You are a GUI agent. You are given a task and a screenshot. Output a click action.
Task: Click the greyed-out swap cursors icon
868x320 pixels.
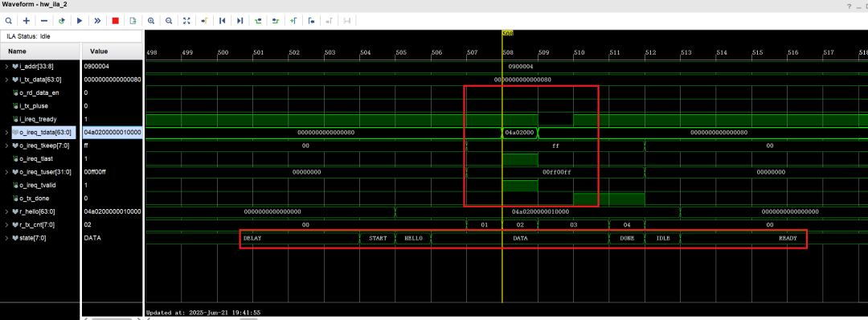[x=347, y=20]
